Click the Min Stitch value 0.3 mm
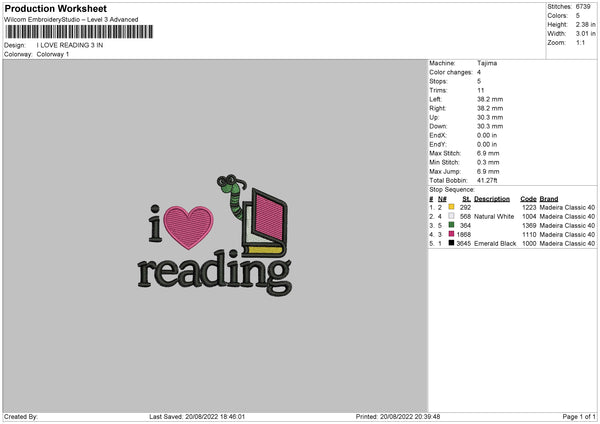Screen dimensions: 600x424 [x=488, y=162]
